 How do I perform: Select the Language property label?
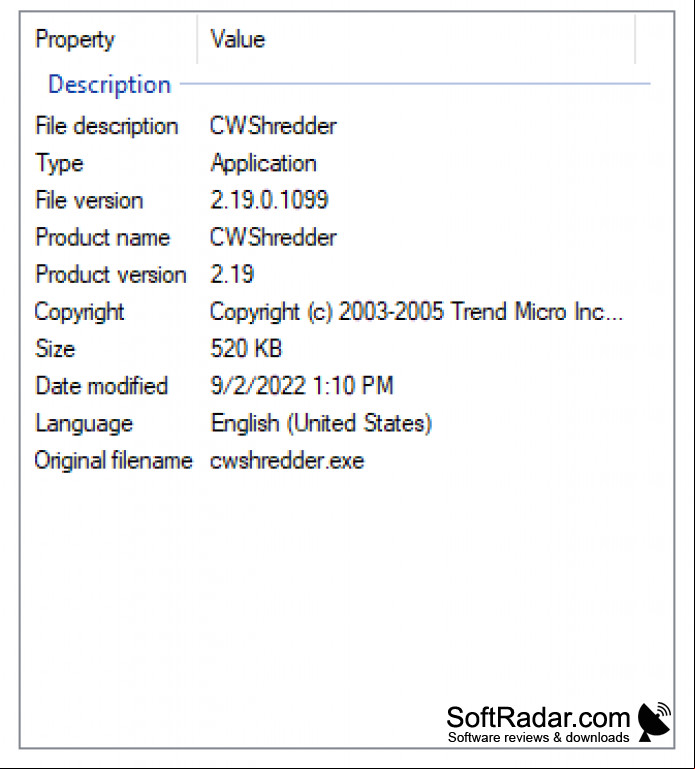(84, 423)
